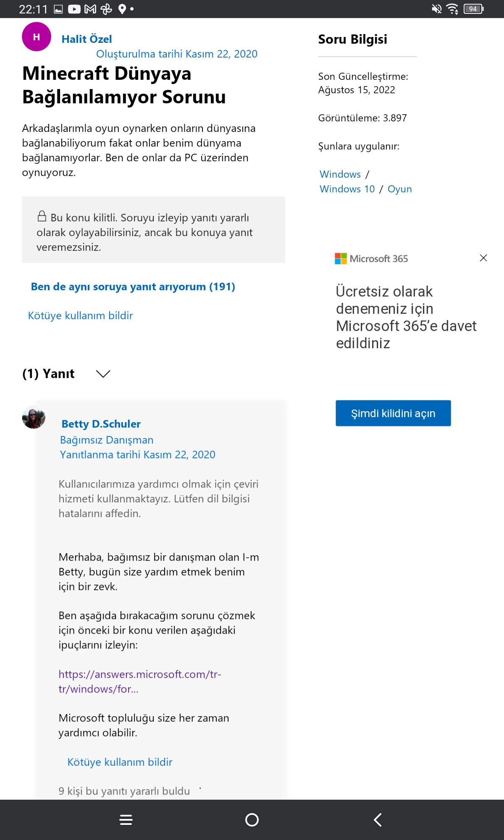Open the Oyun category link

[399, 189]
